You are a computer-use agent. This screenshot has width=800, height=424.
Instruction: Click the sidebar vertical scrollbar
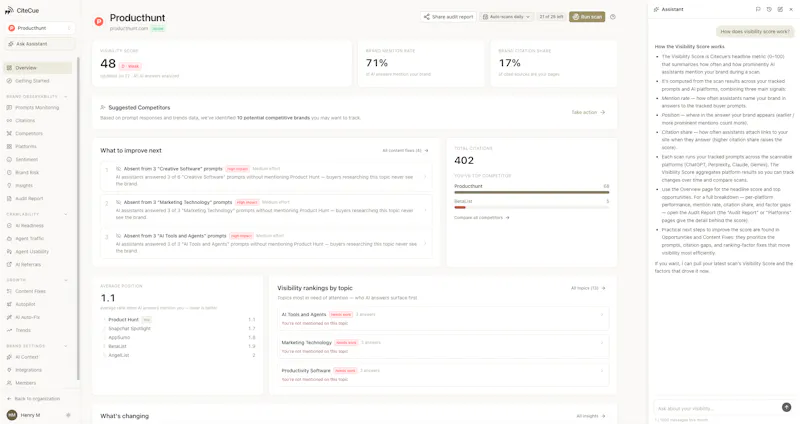click(78, 218)
